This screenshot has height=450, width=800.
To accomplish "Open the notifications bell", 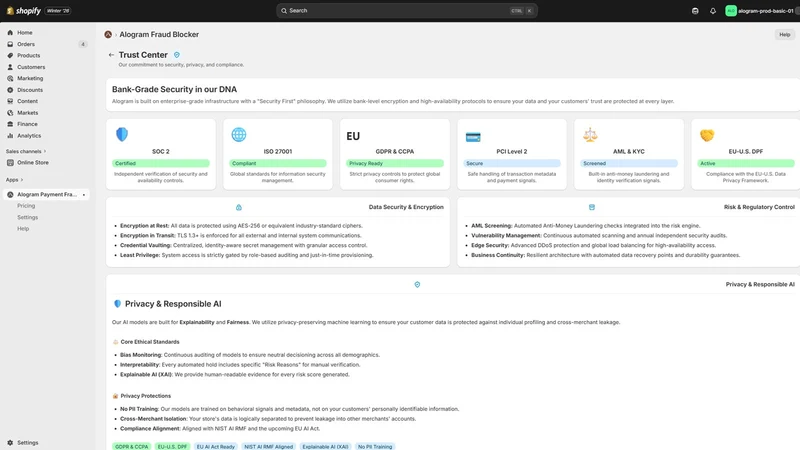I will [713, 11].
